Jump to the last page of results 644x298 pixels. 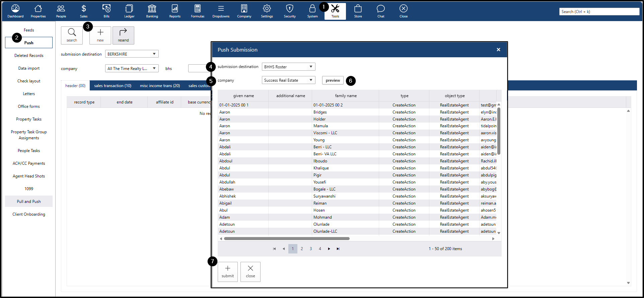pos(338,249)
